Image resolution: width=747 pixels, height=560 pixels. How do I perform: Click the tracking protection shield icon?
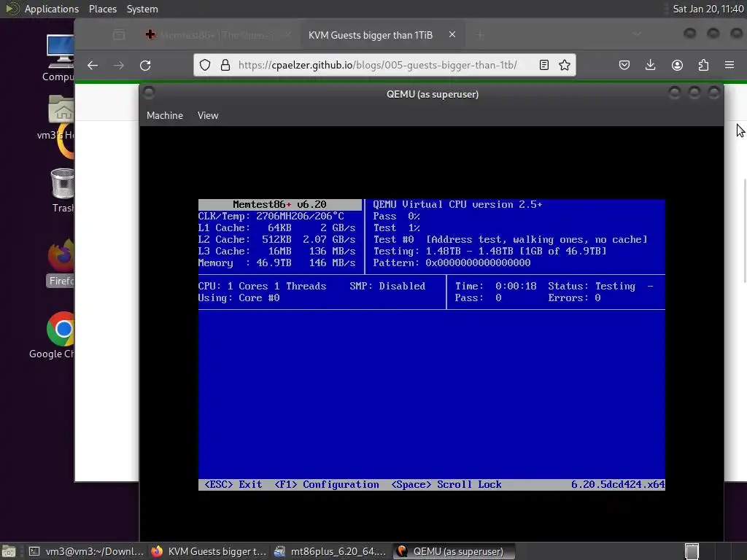coord(205,65)
